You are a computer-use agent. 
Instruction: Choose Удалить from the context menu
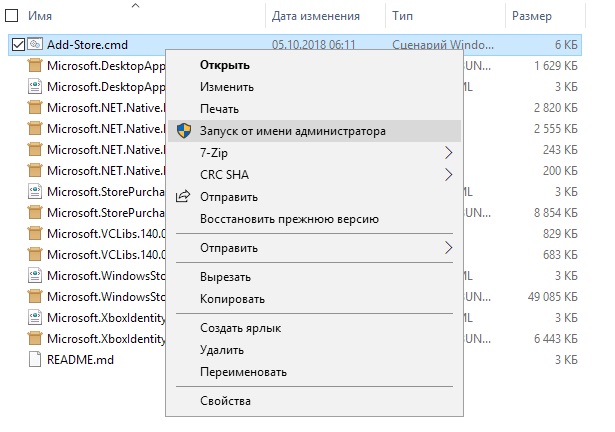(x=314, y=350)
